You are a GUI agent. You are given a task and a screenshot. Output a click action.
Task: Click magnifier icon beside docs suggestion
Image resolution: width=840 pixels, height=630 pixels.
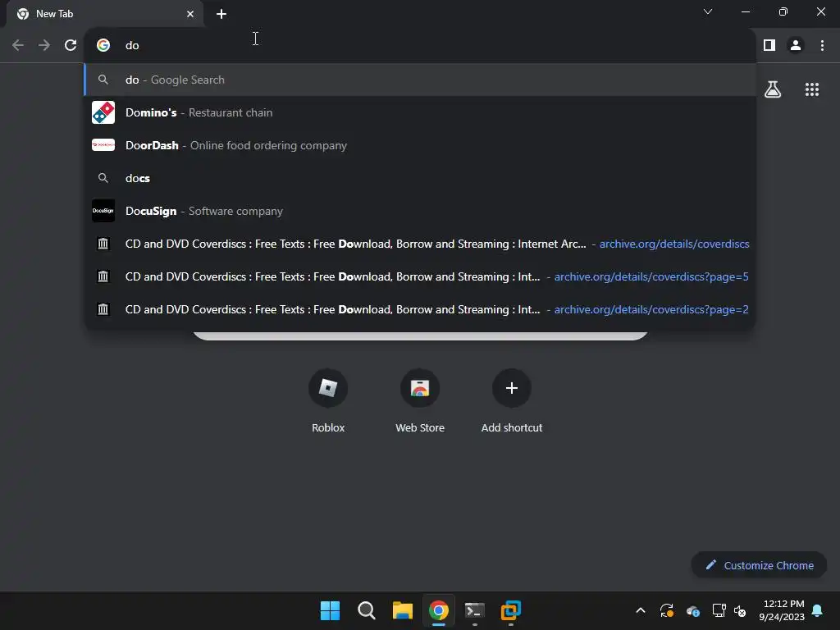pyautogui.click(x=103, y=178)
